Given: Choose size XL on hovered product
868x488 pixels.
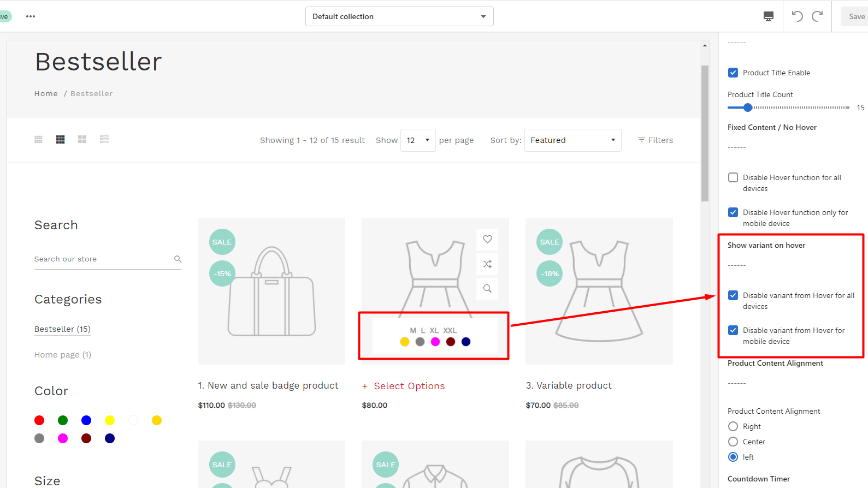Looking at the screenshot, I should pyautogui.click(x=434, y=330).
